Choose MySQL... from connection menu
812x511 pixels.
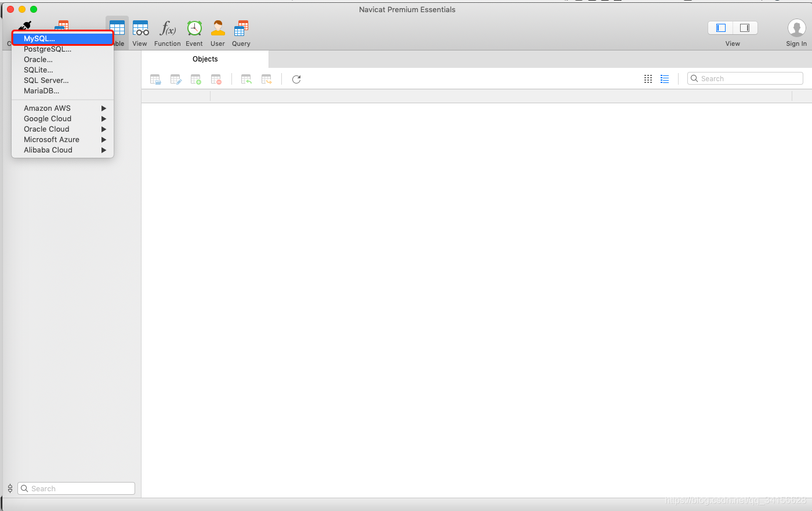click(63, 39)
